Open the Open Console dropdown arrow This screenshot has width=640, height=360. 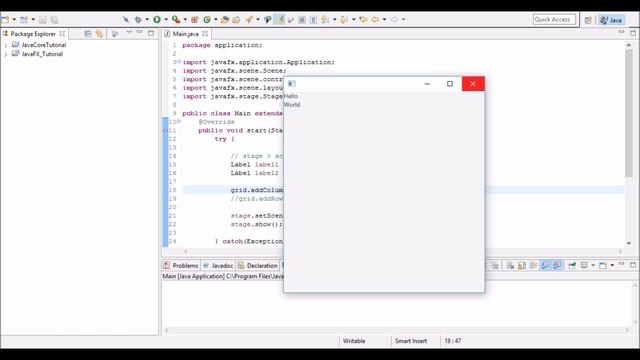[612, 265]
